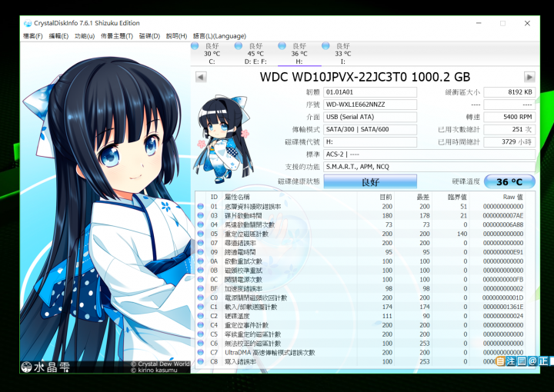Screen dimensions: 554x392
Task: Click transfer mode field SATA/300 | SATA/600
Action: [x=370, y=129]
